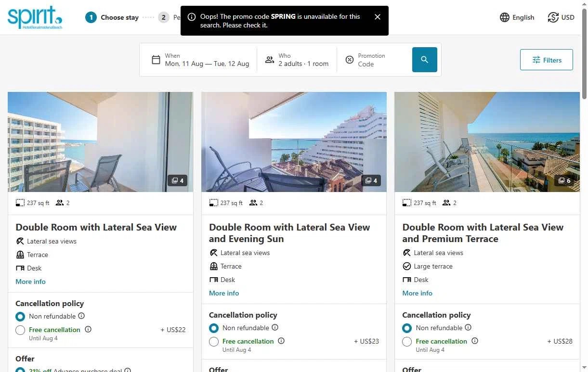This screenshot has width=588, height=372.
Task: Open the Filters panel
Action: [x=547, y=60]
